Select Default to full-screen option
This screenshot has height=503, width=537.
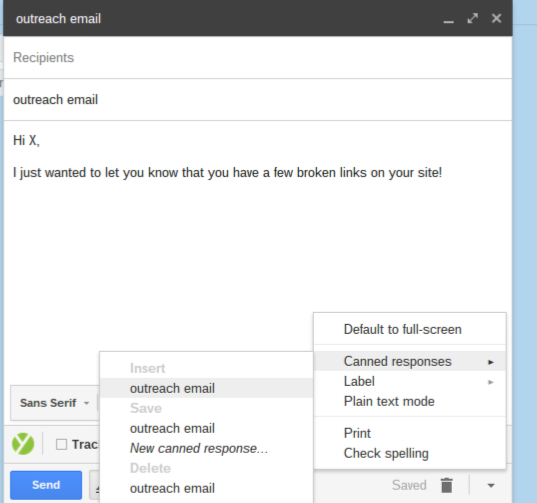pyautogui.click(x=410, y=329)
